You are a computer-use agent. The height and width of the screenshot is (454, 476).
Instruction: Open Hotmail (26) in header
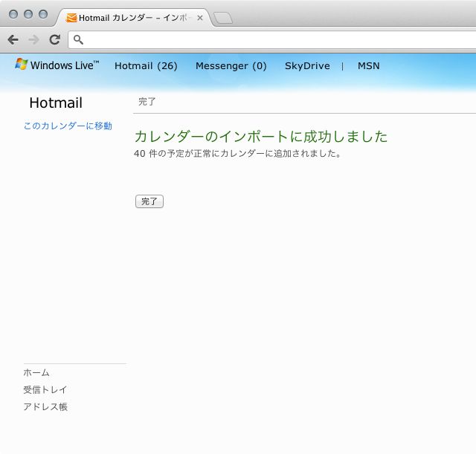146,66
